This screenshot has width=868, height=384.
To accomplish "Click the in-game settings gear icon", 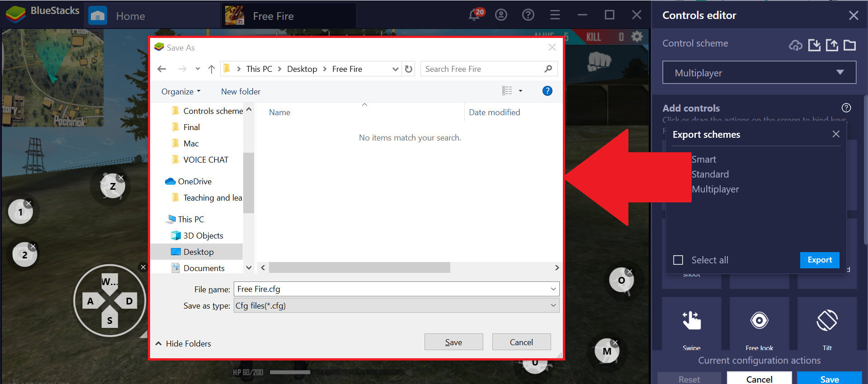I will click(x=637, y=36).
